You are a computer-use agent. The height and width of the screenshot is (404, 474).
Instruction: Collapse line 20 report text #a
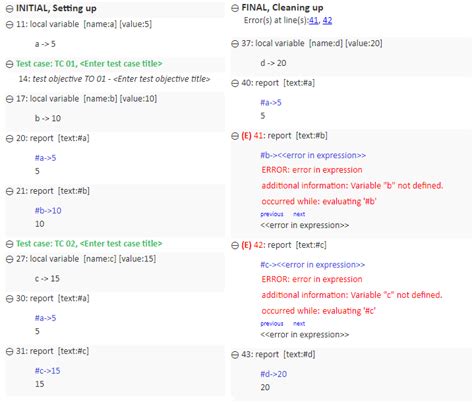[x=10, y=139]
